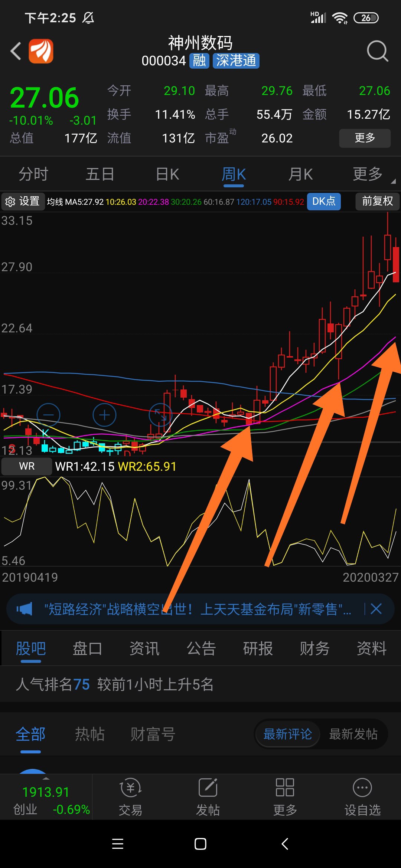
Task: Tap 发帖 post icon in bottom bar
Action: pos(208,797)
